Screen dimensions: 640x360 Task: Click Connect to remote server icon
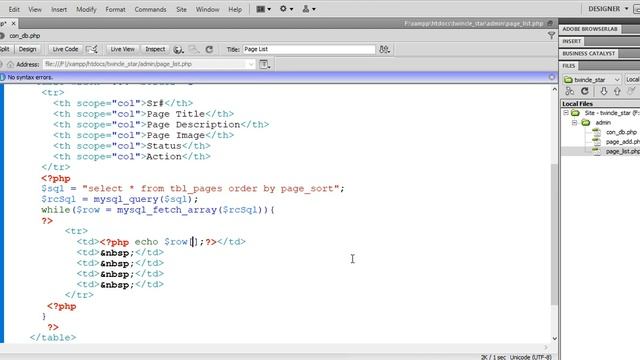click(x=569, y=91)
